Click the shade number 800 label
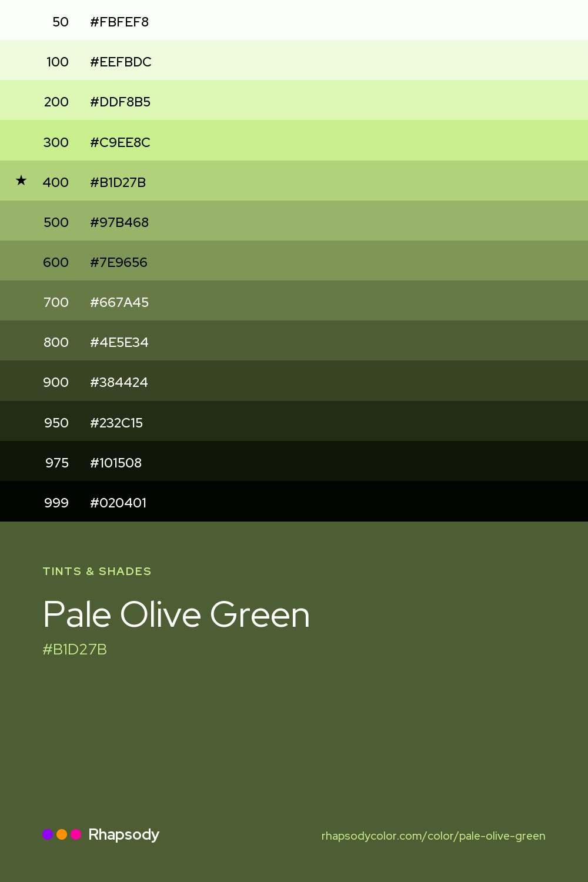This screenshot has height=882, width=588. point(56,342)
